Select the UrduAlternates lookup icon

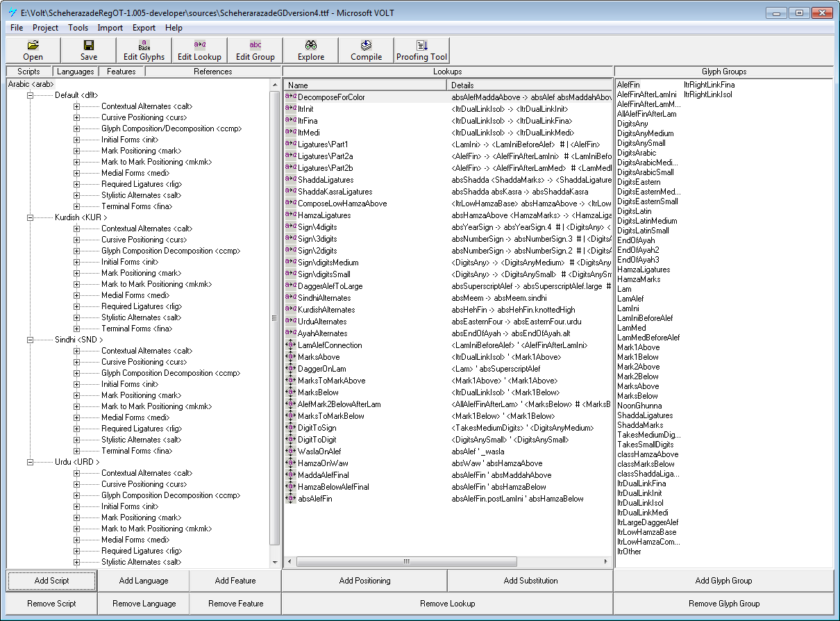point(290,321)
